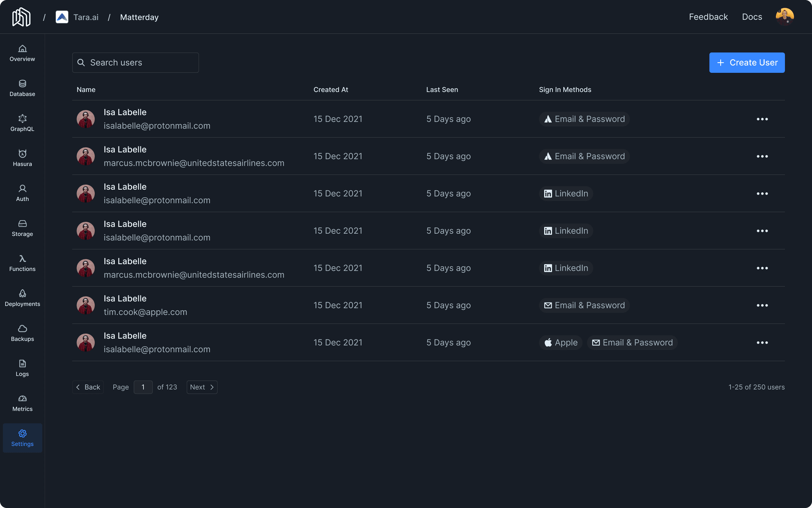View project Metrics
This screenshot has height=508, width=812.
coord(22,403)
